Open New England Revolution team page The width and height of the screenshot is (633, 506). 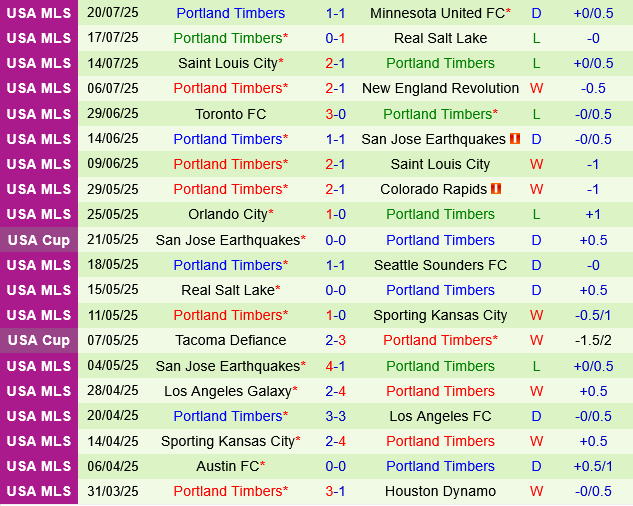(x=440, y=88)
